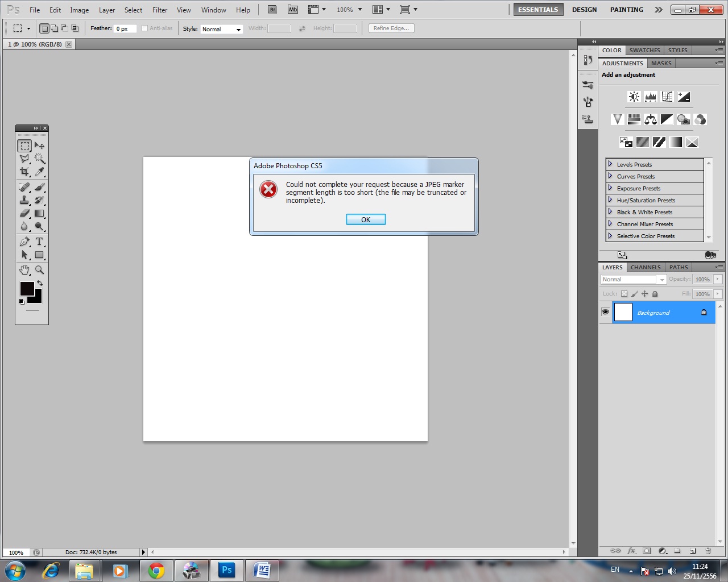Add a Color Balance adjustment
Screen dimensions: 728x582
pos(651,119)
